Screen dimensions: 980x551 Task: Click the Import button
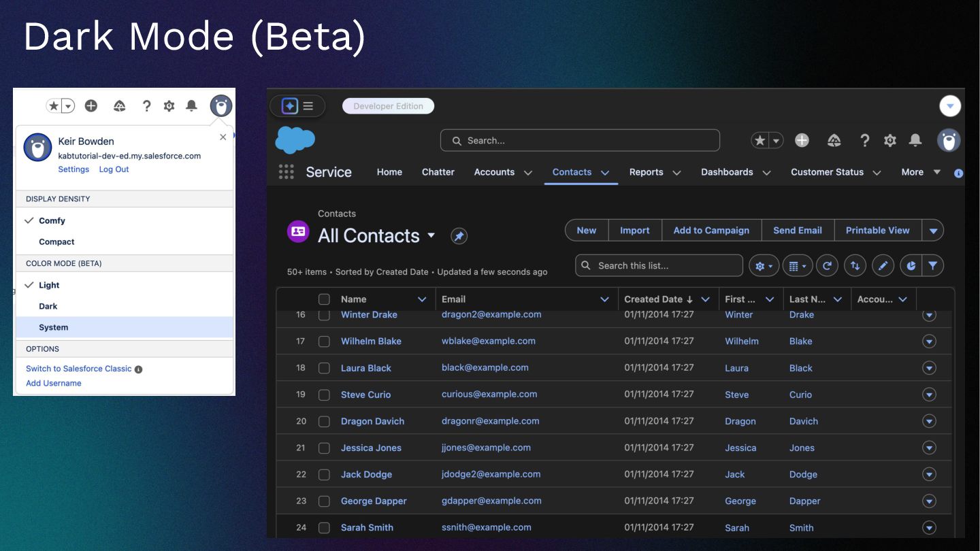pos(634,231)
